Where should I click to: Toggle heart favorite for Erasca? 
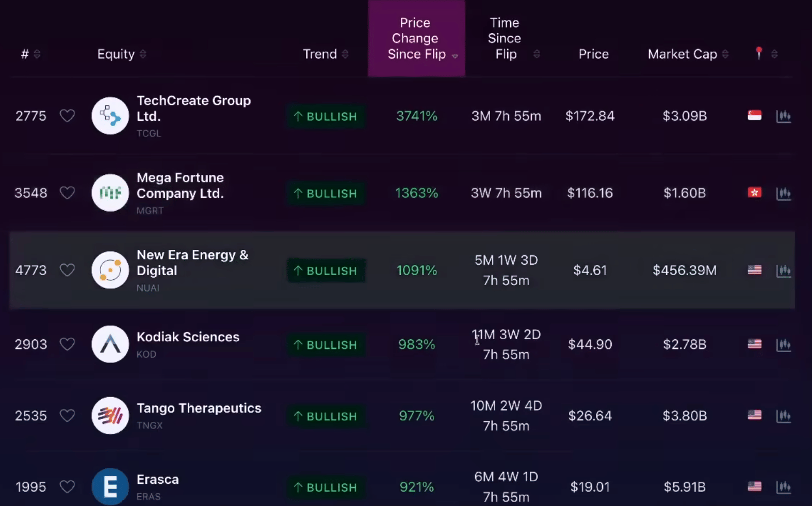point(67,486)
